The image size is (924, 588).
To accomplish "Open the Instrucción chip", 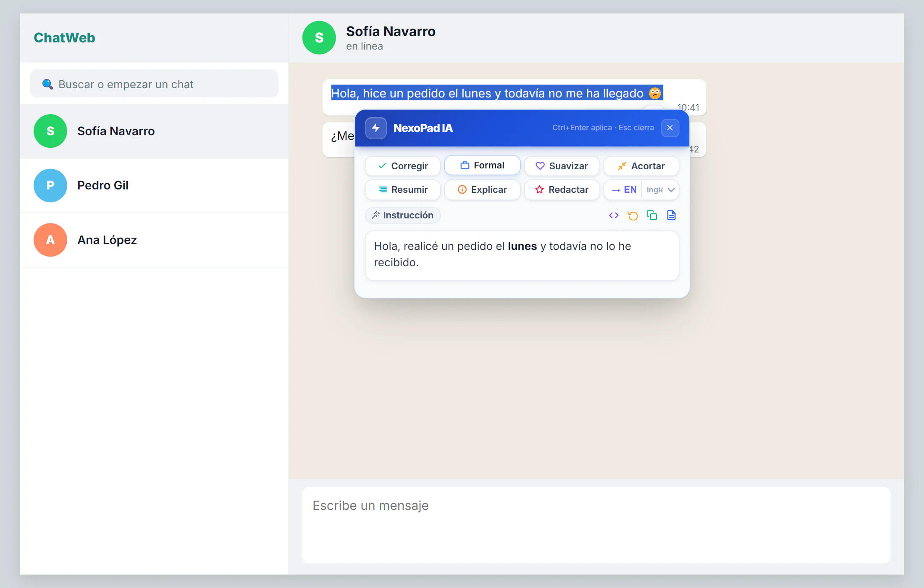I will (403, 215).
